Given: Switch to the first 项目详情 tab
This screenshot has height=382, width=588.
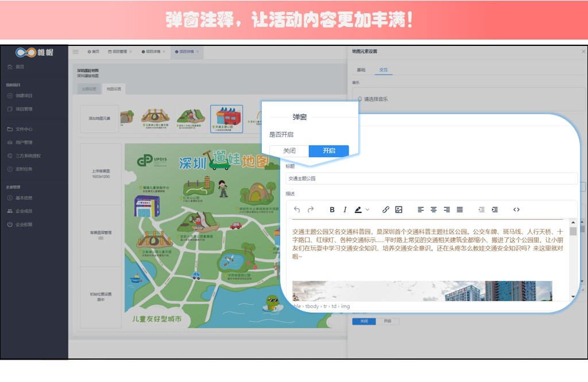Looking at the screenshot, I should click(x=151, y=52).
